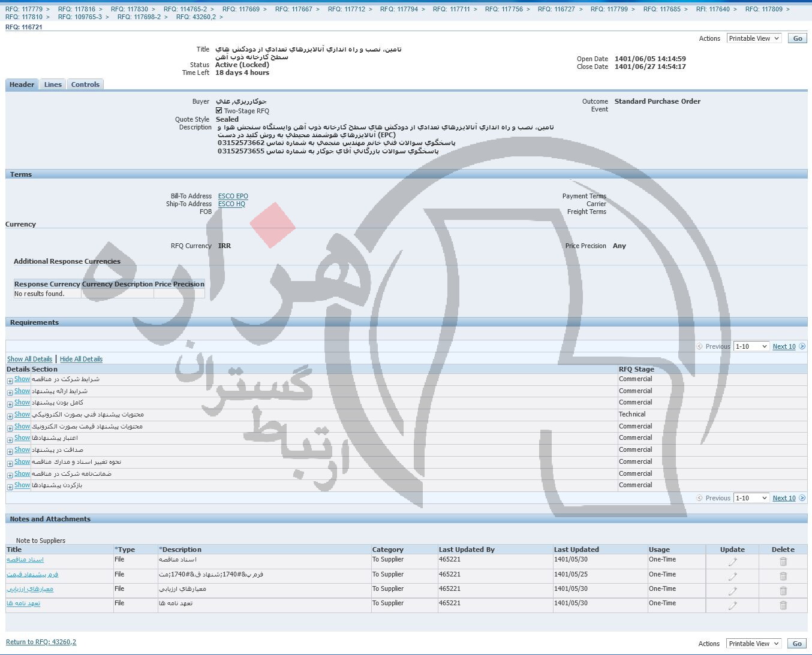Click Previous arrow icon below requirements table
This screenshot has width=812, height=655.
click(x=699, y=498)
